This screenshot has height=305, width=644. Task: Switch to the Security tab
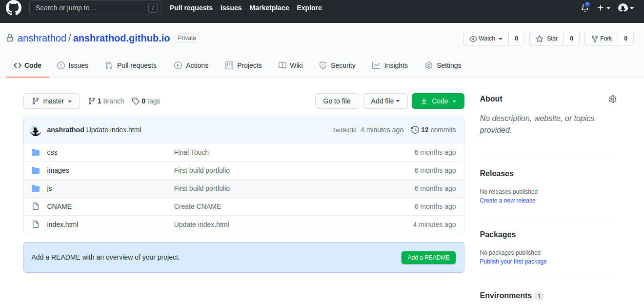pos(337,65)
